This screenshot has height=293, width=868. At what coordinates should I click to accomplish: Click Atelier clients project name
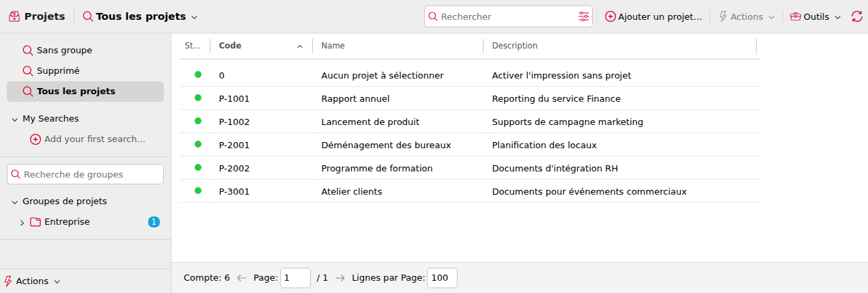352,191
